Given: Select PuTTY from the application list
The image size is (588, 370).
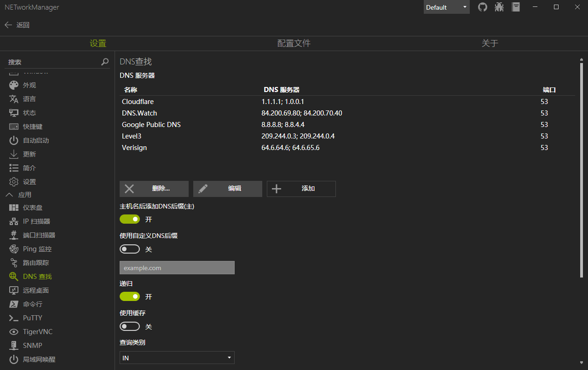Looking at the screenshot, I should (x=32, y=318).
